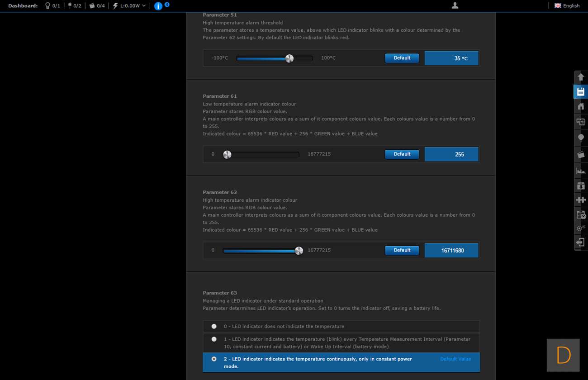Open the calendar-check sidebar icon
Image resolution: width=588 pixels, height=380 pixels.
[581, 215]
